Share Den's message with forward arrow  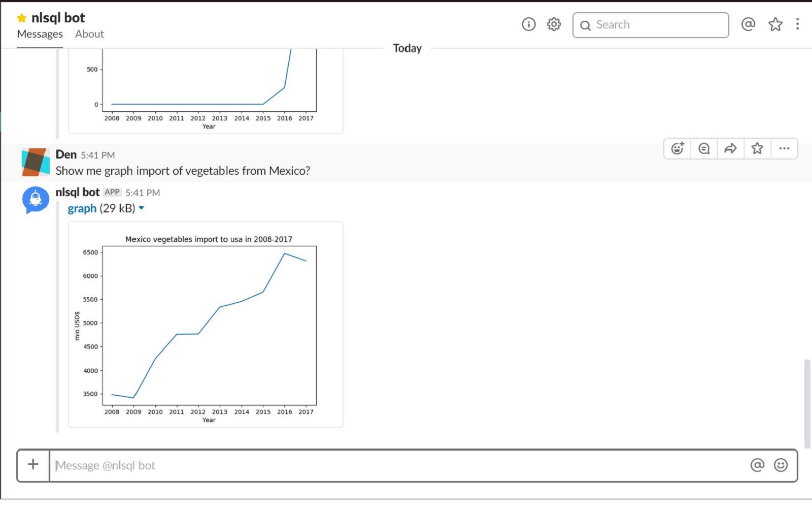click(730, 148)
